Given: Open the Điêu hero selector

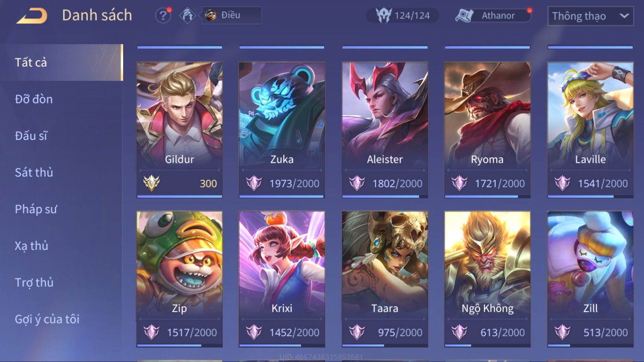Looking at the screenshot, I should click(x=231, y=15).
